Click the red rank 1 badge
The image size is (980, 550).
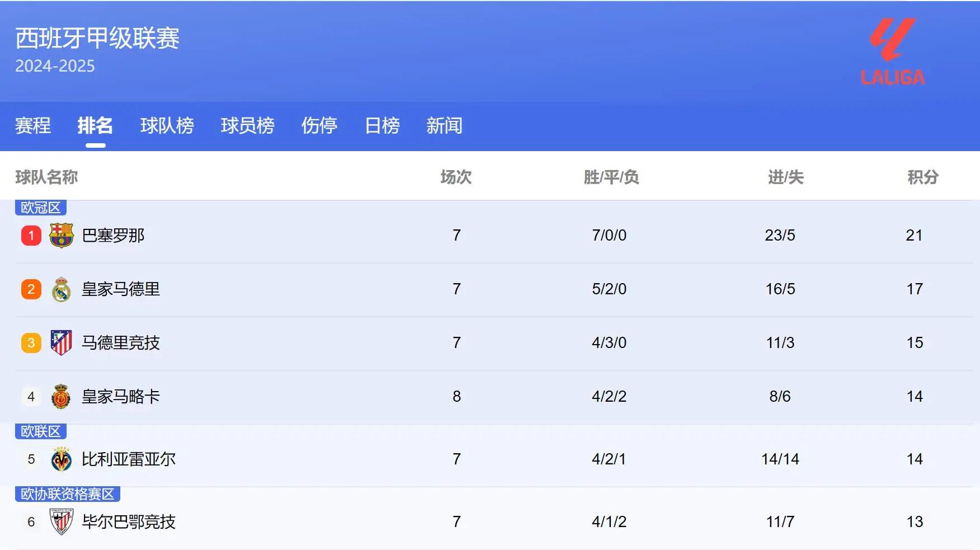(x=31, y=236)
